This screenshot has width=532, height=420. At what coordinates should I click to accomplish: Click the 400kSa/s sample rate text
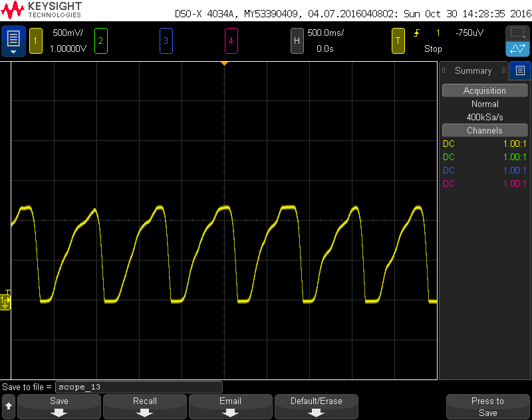485,117
